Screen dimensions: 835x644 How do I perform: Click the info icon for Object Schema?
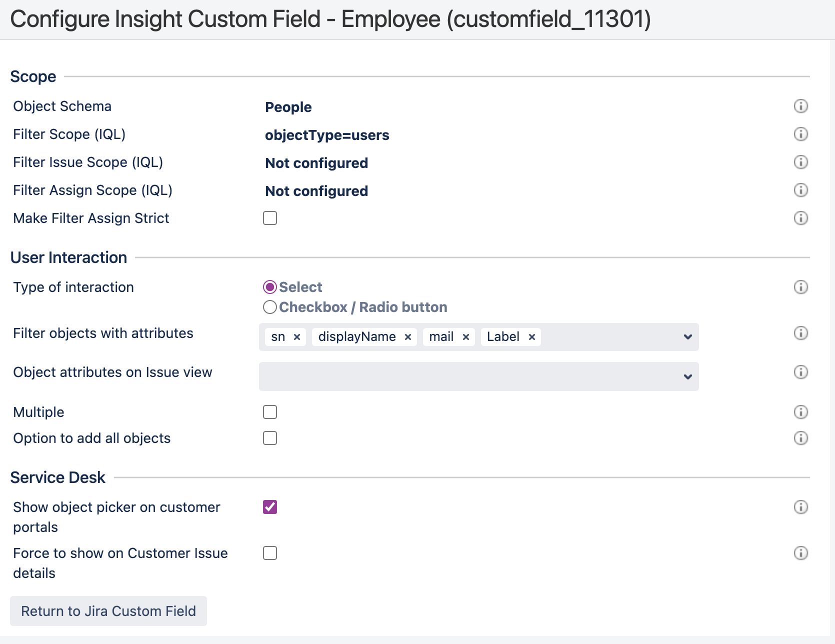800,106
